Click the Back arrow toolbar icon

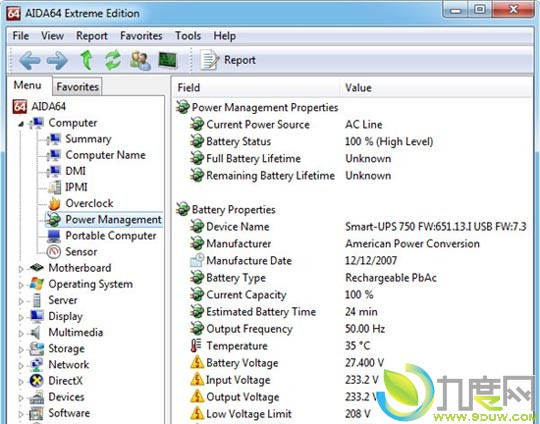pos(30,60)
